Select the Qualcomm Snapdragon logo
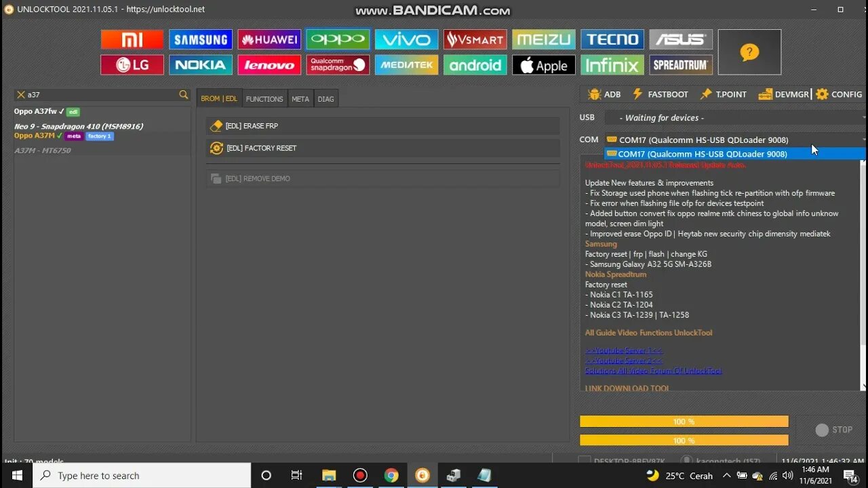This screenshot has width=868, height=488. (x=338, y=65)
